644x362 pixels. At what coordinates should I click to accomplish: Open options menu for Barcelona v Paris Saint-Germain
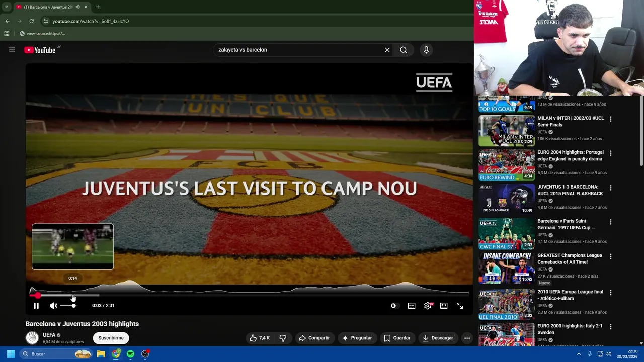click(611, 222)
